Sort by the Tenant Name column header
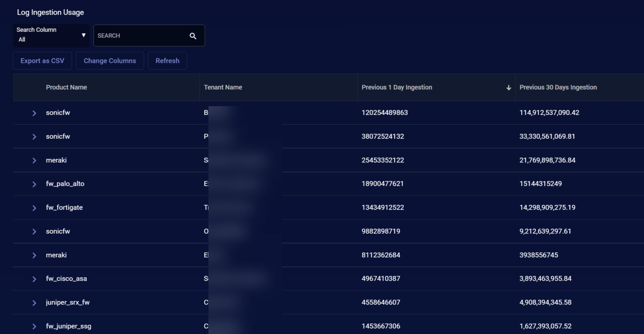 pyautogui.click(x=223, y=88)
